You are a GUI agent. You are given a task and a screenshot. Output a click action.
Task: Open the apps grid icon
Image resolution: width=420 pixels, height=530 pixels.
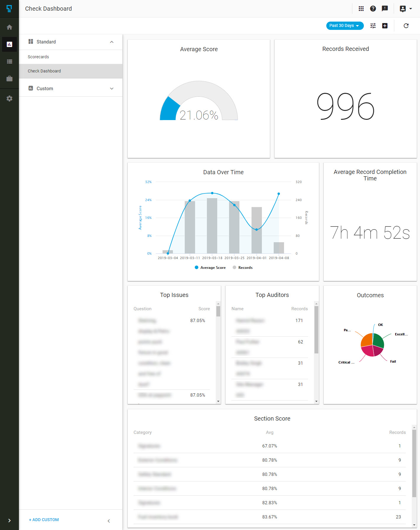tap(361, 9)
